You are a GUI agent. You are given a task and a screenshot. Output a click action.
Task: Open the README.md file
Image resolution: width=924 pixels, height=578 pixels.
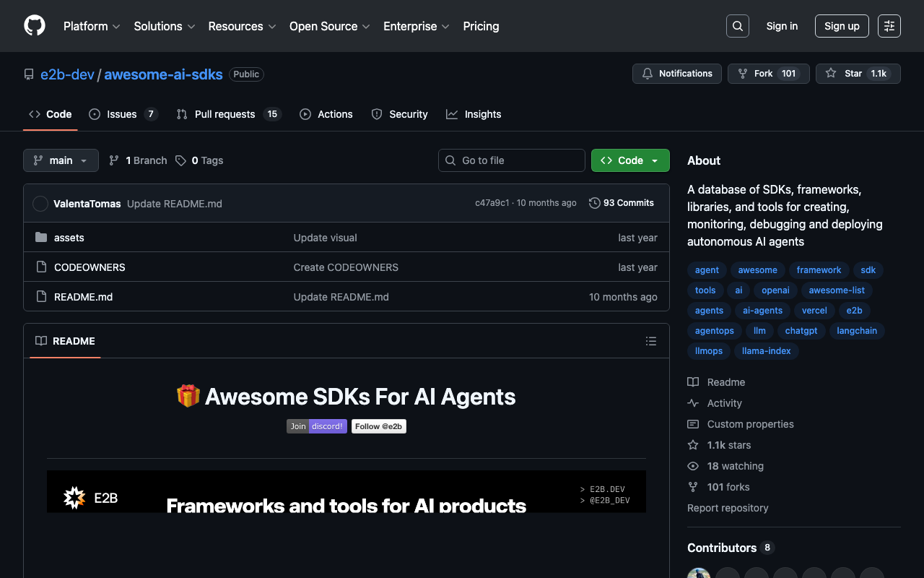(83, 297)
